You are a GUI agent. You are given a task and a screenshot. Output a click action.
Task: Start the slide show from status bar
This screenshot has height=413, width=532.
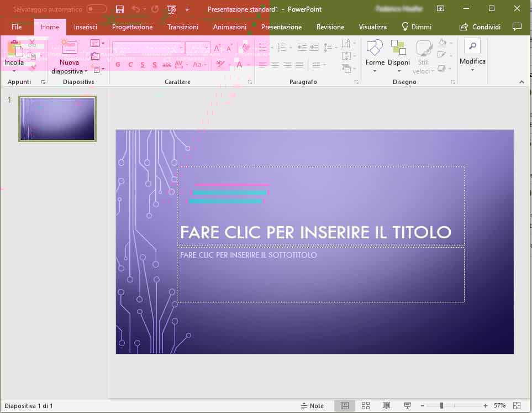pos(407,405)
